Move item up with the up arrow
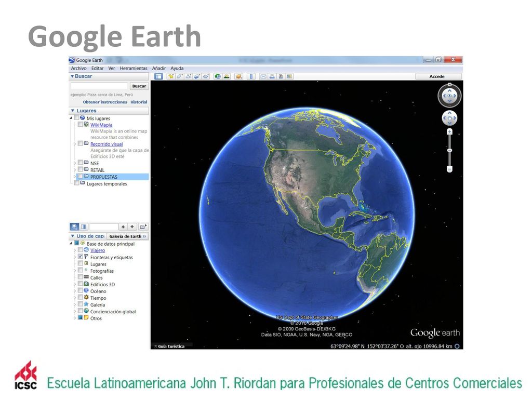The width and height of the screenshot is (532, 399). (123, 227)
